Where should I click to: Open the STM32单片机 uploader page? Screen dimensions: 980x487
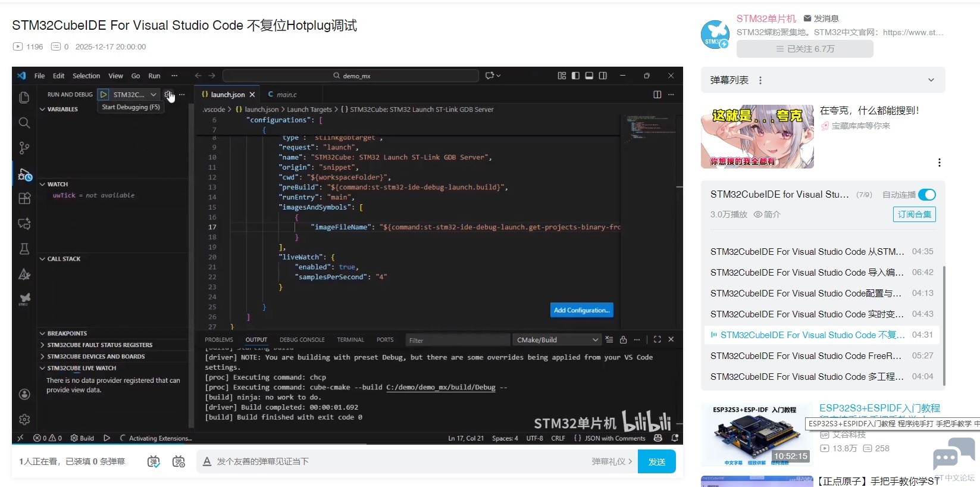coord(766,18)
